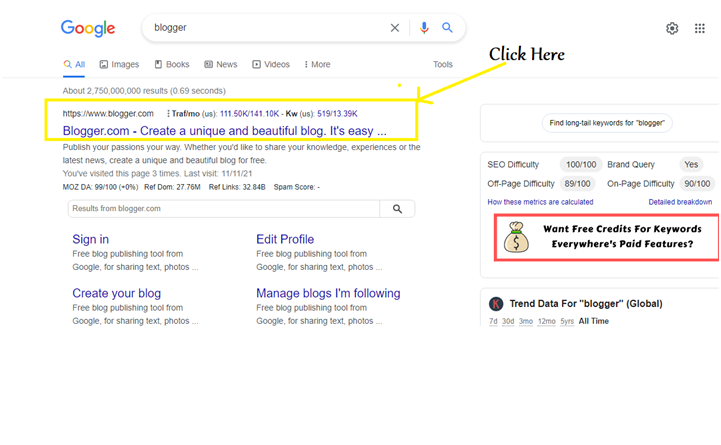The height and width of the screenshot is (445, 721).
Task: Click Results from blogger.com search field
Action: pyautogui.click(x=224, y=209)
